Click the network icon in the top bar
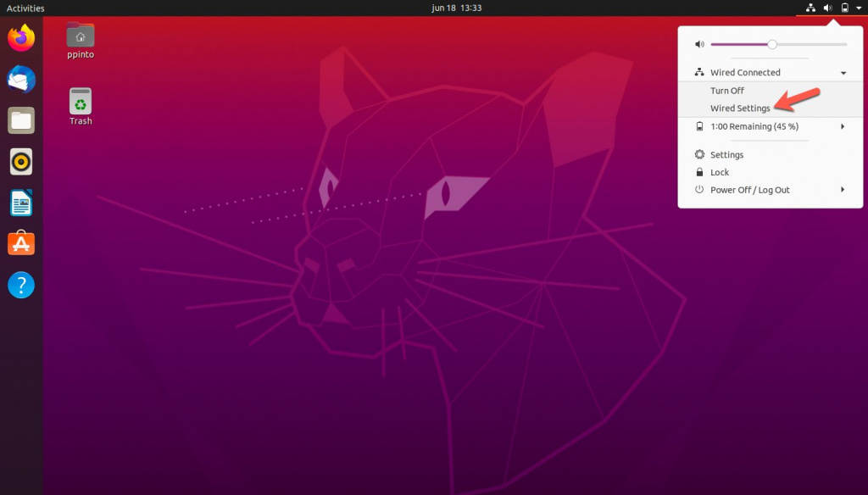This screenshot has width=868, height=495. click(810, 8)
